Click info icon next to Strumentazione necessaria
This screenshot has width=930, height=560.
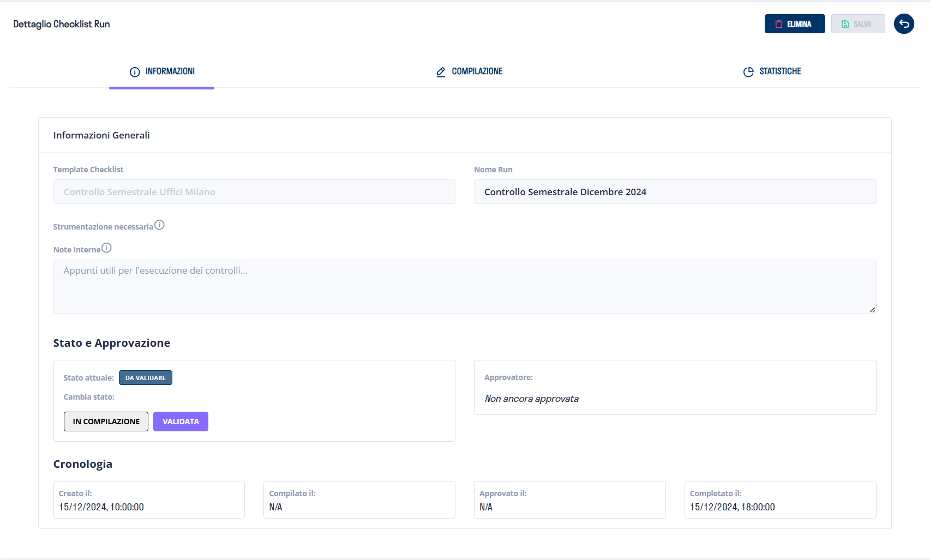pyautogui.click(x=159, y=225)
